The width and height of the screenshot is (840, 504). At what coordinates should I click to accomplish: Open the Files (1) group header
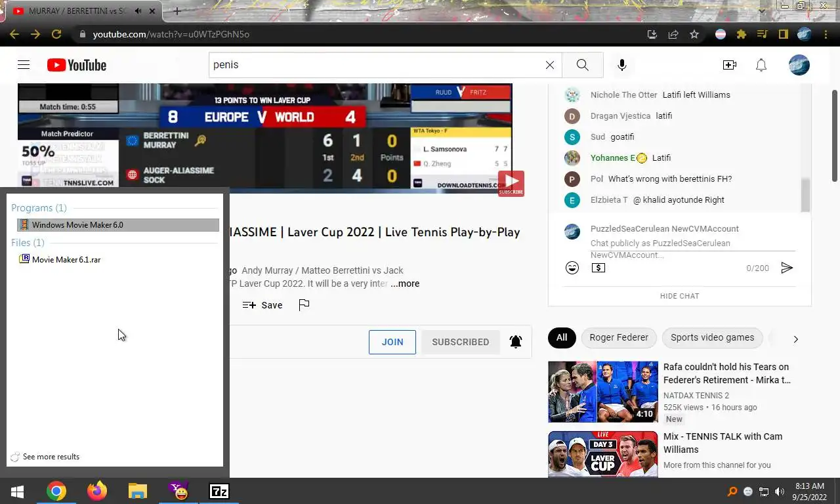28,242
